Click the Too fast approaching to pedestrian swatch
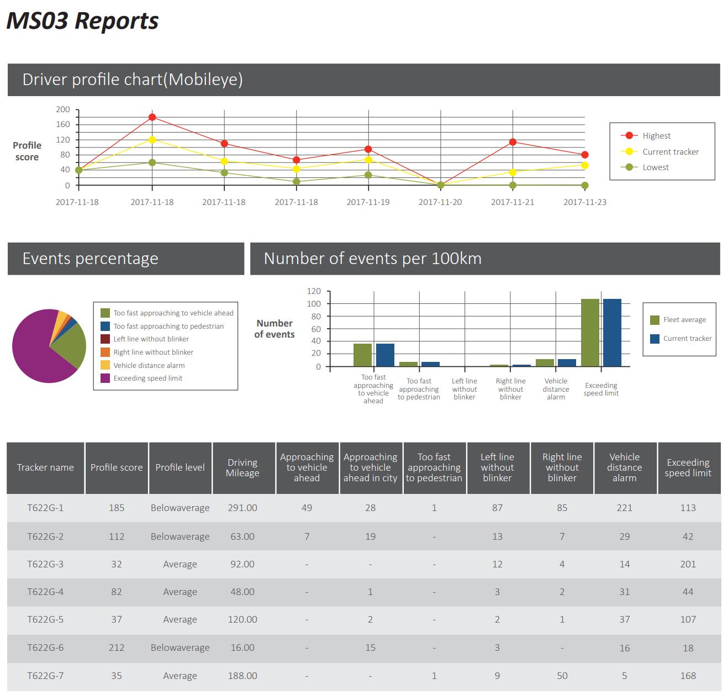 click(x=105, y=327)
